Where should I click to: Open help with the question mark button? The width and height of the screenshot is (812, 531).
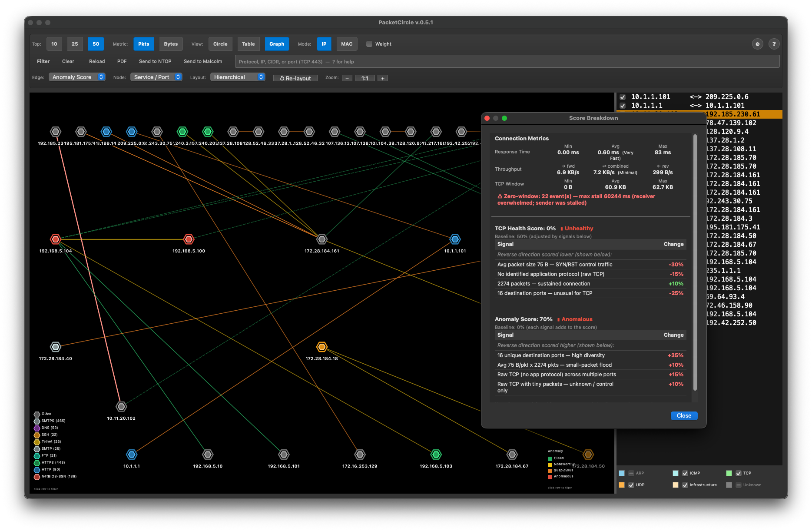[774, 44]
